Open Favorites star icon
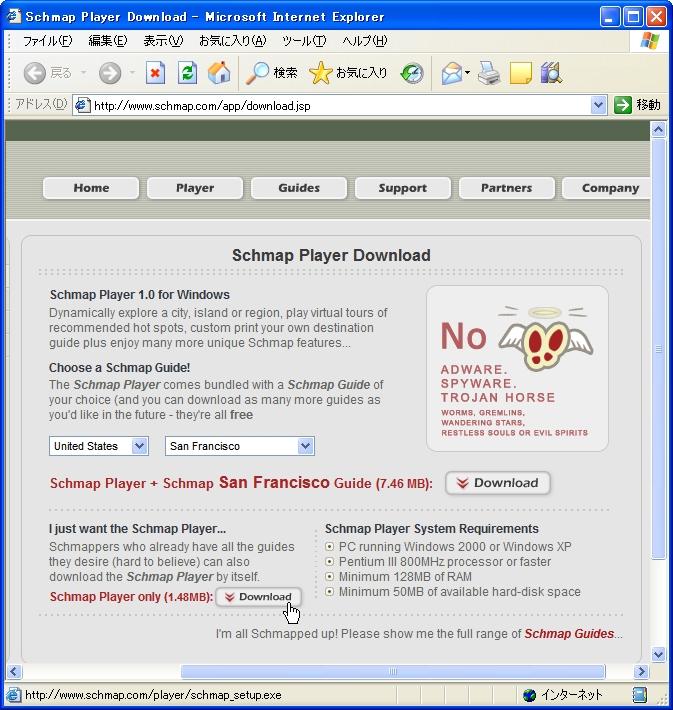This screenshot has height=710, width=673. point(320,72)
